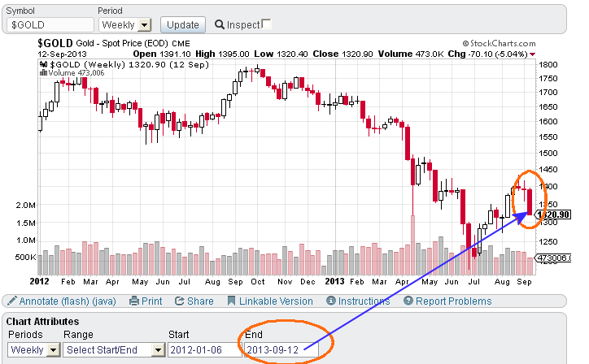
Task: Click the 2.0M volume axis label
Action: [25, 206]
